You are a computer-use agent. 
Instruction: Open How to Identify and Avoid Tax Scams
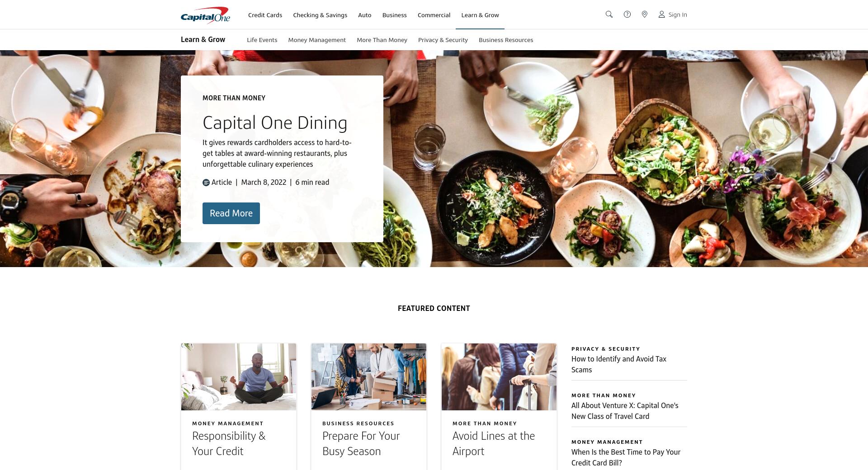point(619,364)
